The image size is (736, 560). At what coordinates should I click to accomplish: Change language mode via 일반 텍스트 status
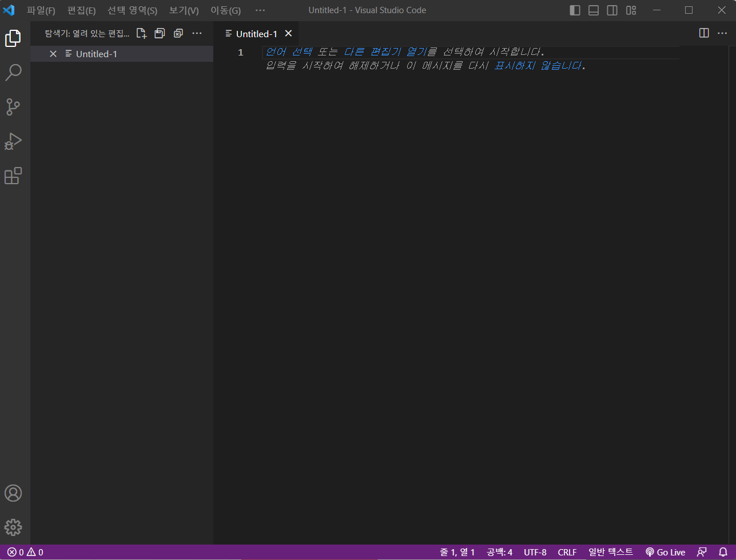click(x=611, y=553)
